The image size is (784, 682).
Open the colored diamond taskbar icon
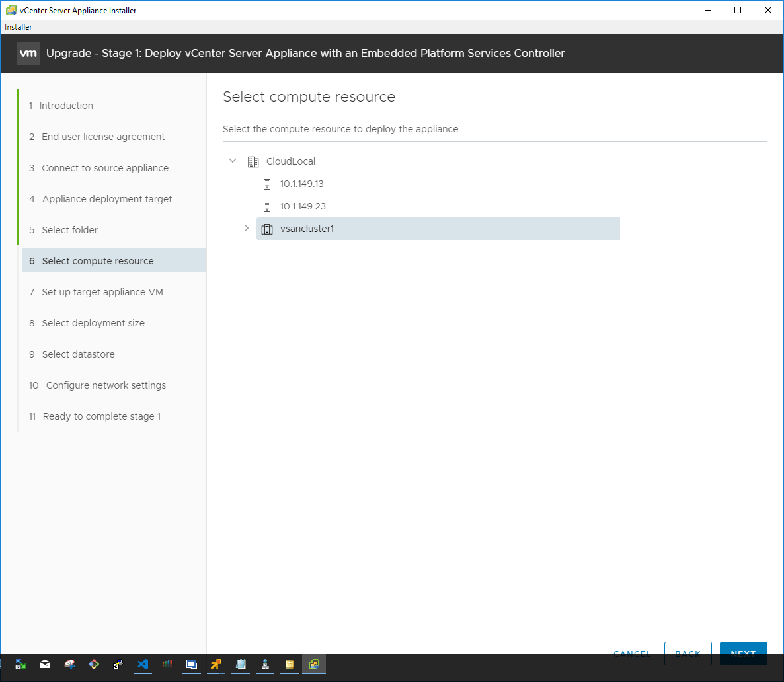[x=93, y=664]
